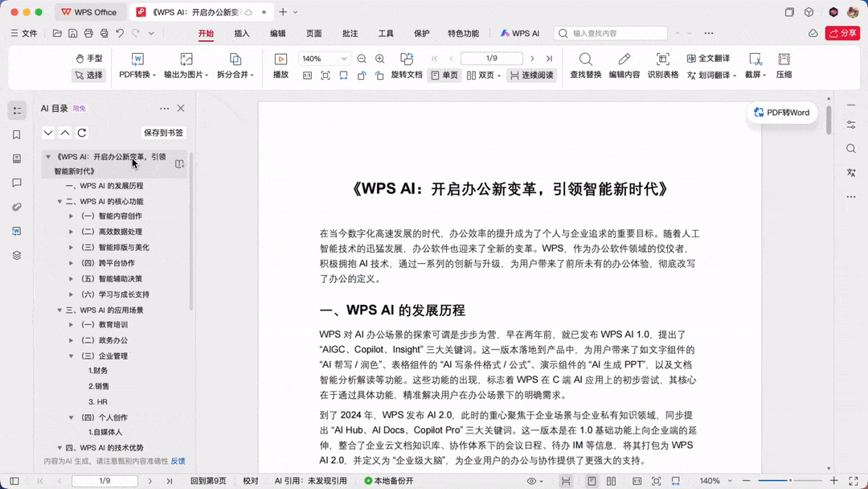Open the comments icon in left sidebar
The image size is (868, 489).
[17, 183]
